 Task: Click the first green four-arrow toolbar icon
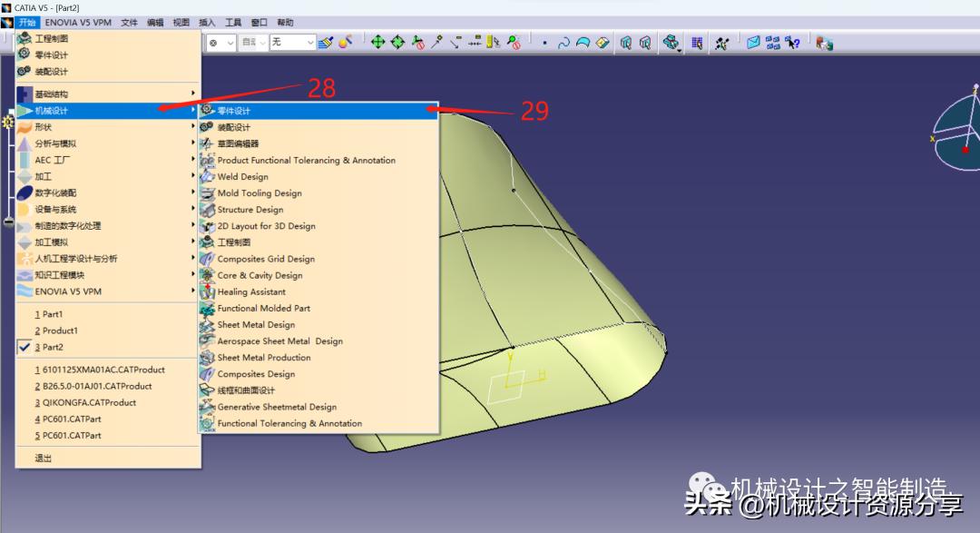coord(377,42)
